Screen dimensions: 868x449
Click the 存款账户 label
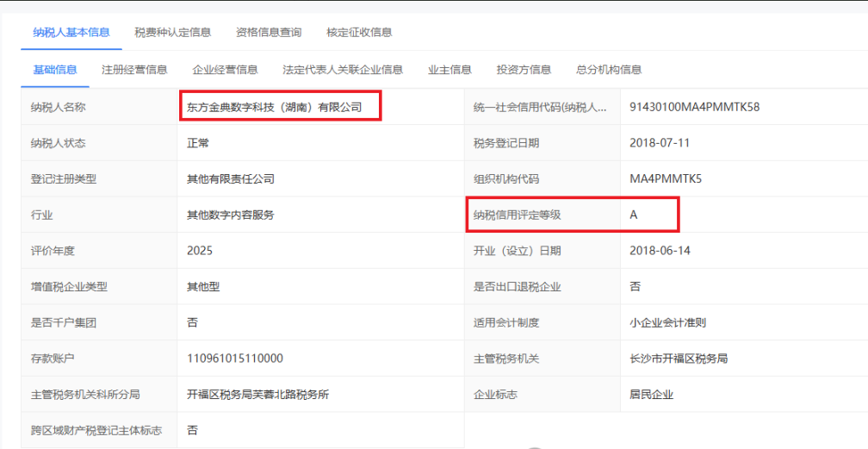pyautogui.click(x=53, y=359)
